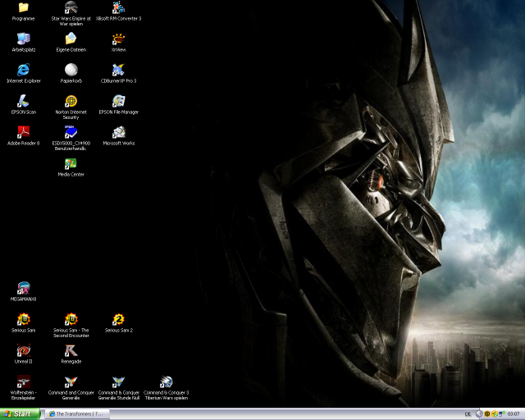Click the yellow Norton tray icon

pos(487,414)
